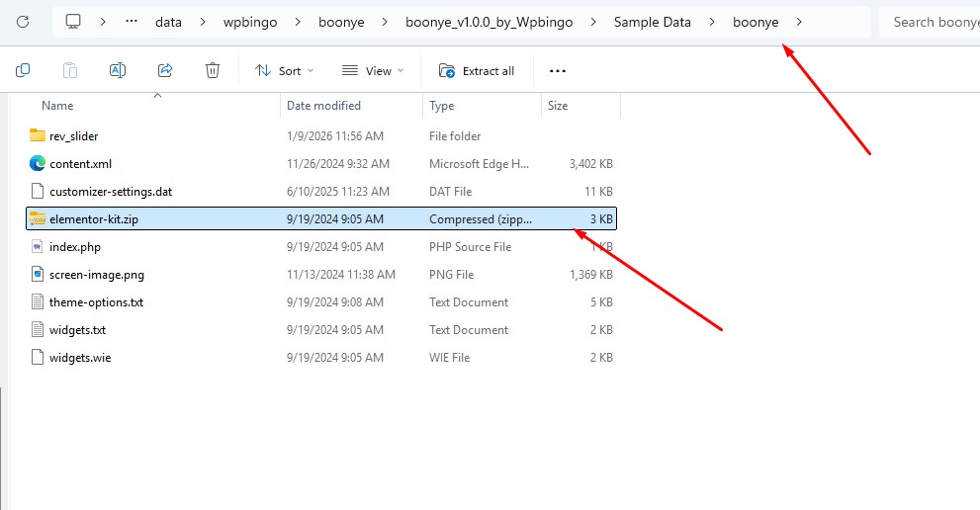Image resolution: width=980 pixels, height=510 pixels.
Task: Click the Copy icon in toolbar
Action: (x=23, y=70)
